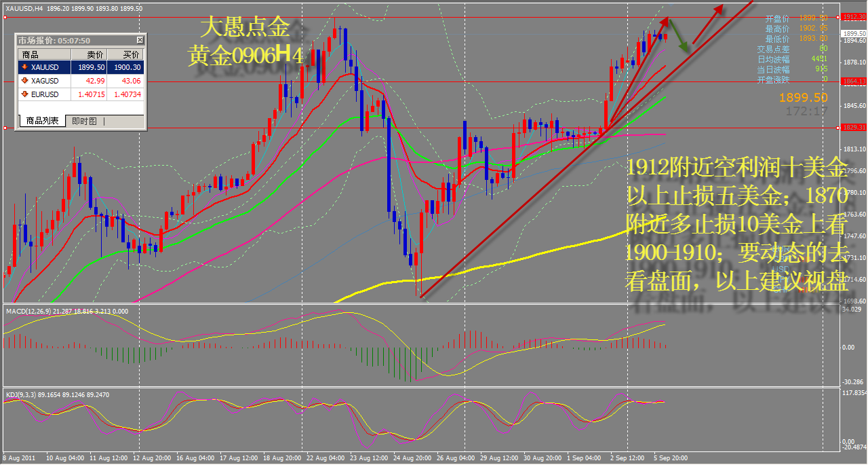Select the EURUSD ask price 1.40734
This screenshot has width=868, height=465.
tap(127, 94)
